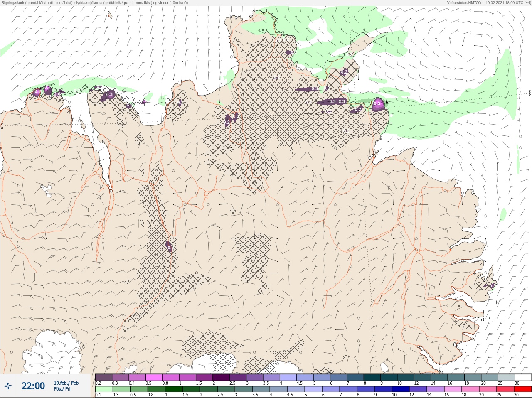
Task: Click the '0.2' label on the upper legend
Action: pos(98,383)
